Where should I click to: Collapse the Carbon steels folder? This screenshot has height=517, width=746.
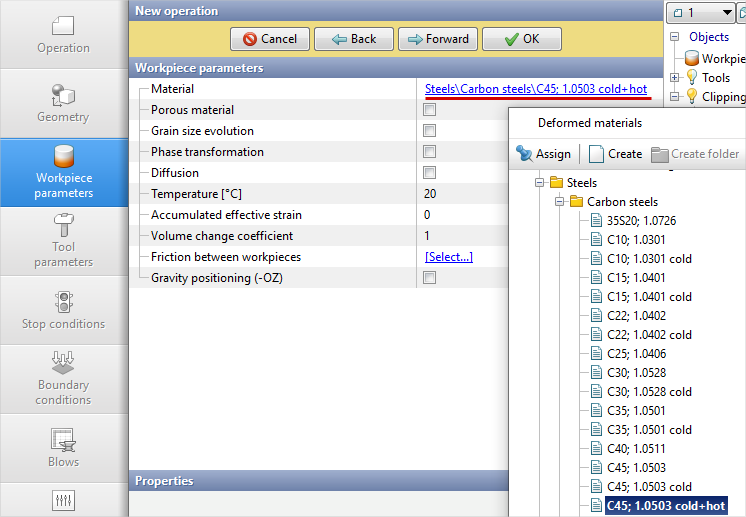pyautogui.click(x=560, y=202)
